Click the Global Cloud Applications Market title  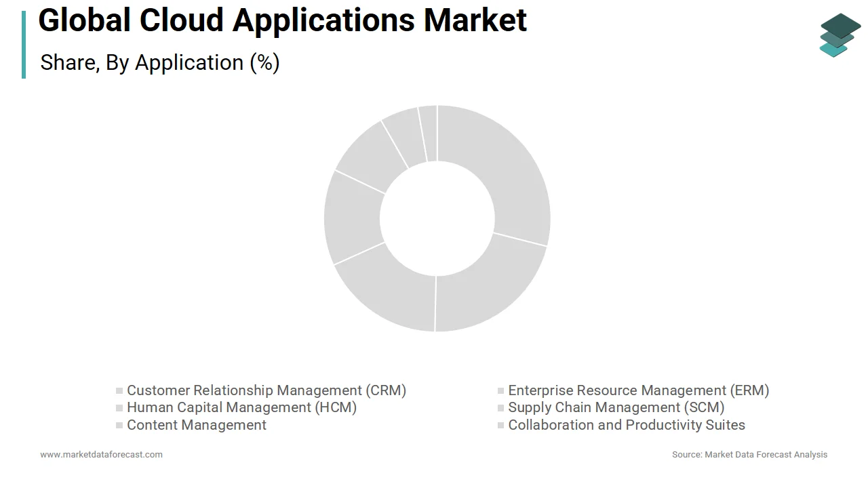[x=282, y=20]
